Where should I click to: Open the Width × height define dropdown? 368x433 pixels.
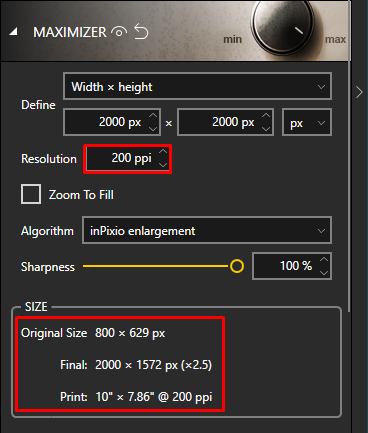pyautogui.click(x=197, y=86)
